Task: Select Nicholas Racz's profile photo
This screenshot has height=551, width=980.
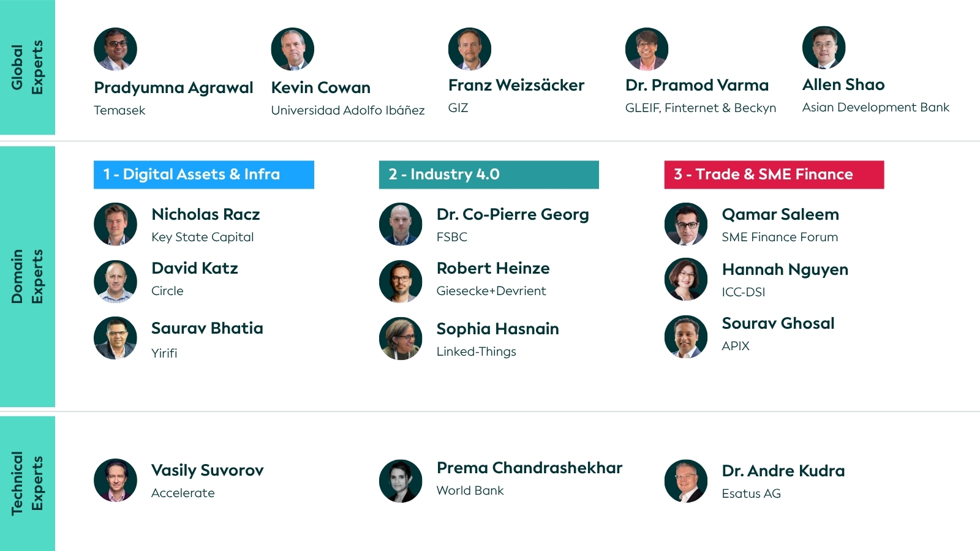Action: [115, 224]
